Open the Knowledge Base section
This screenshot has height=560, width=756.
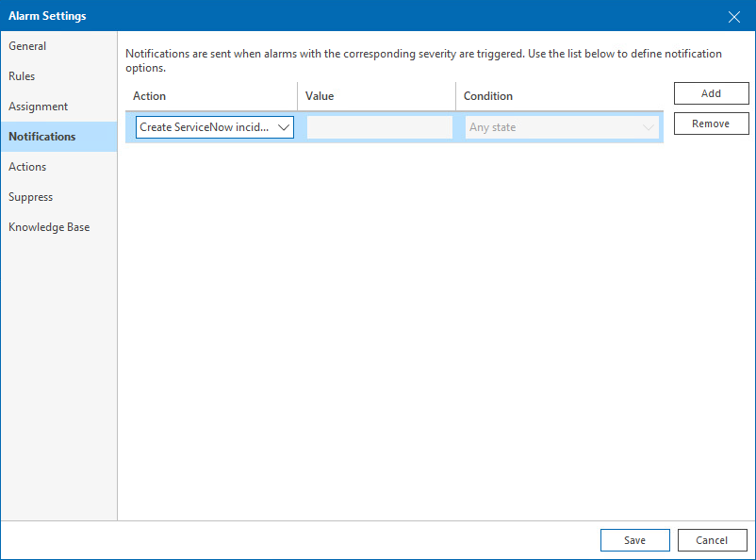click(x=58, y=227)
